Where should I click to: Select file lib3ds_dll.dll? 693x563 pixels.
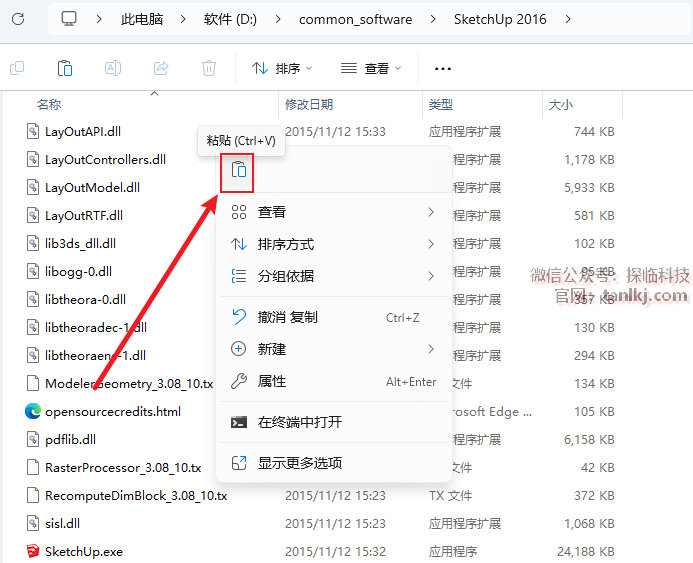point(80,243)
